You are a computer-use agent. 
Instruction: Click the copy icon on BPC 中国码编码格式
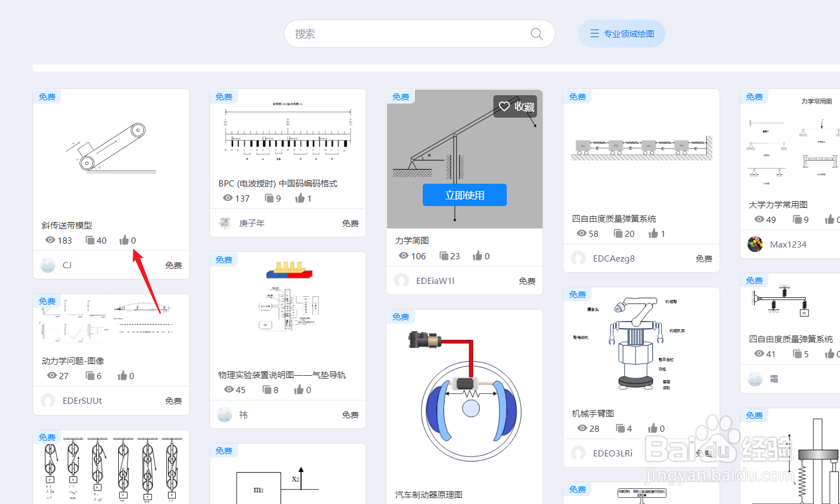(x=269, y=198)
